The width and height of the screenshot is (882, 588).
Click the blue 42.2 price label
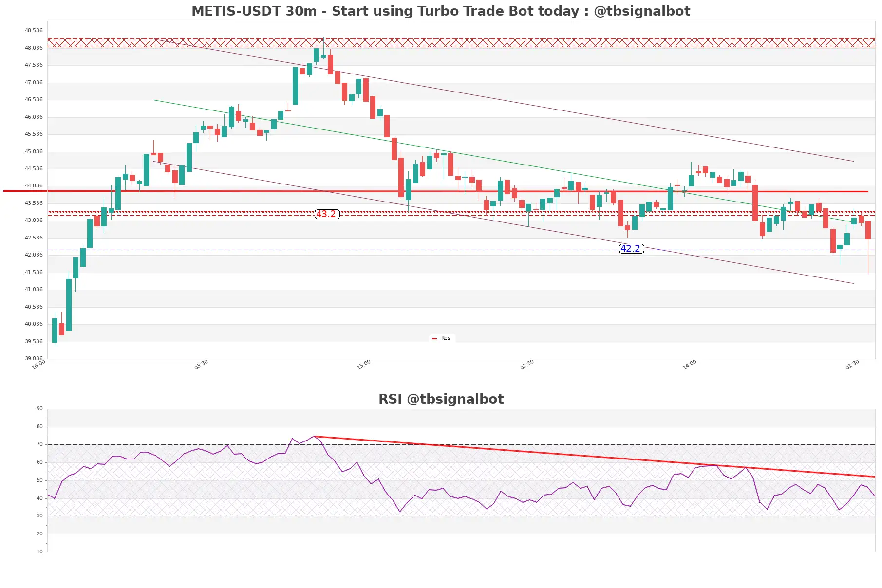[x=631, y=249]
